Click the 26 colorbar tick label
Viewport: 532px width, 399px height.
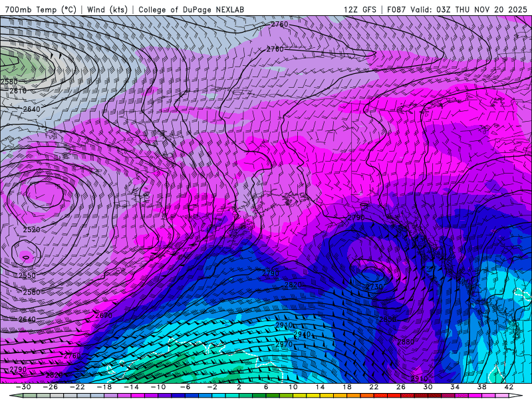(x=401, y=387)
